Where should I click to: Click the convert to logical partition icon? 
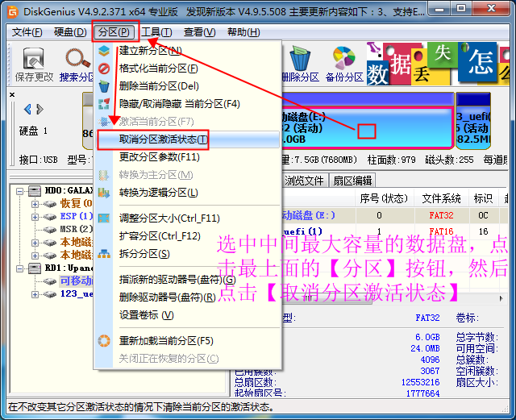104,193
